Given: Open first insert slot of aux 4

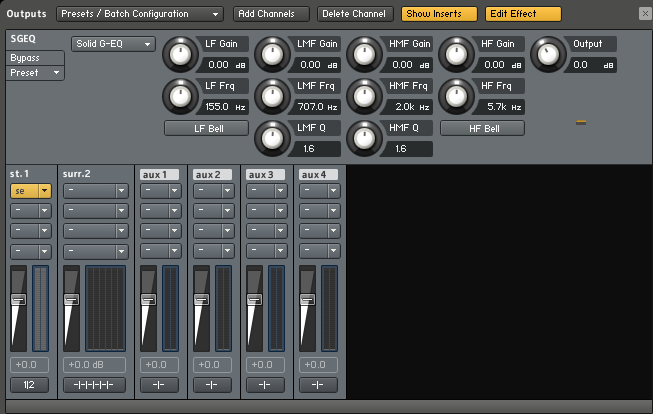Looking at the screenshot, I should [x=319, y=191].
